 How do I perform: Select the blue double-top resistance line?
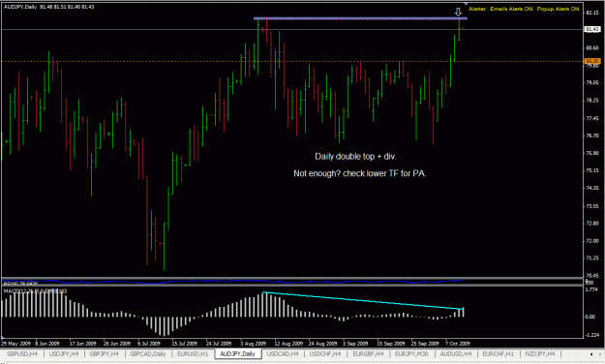[360, 18]
